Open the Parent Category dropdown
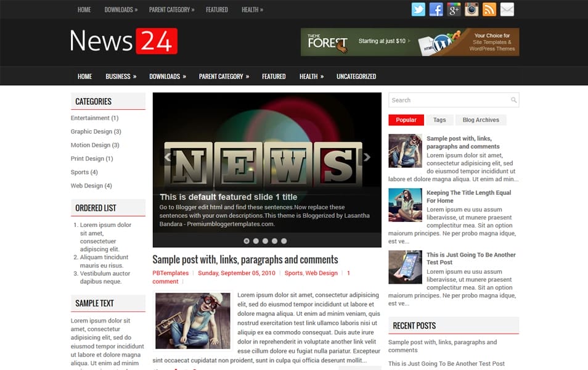 (223, 76)
